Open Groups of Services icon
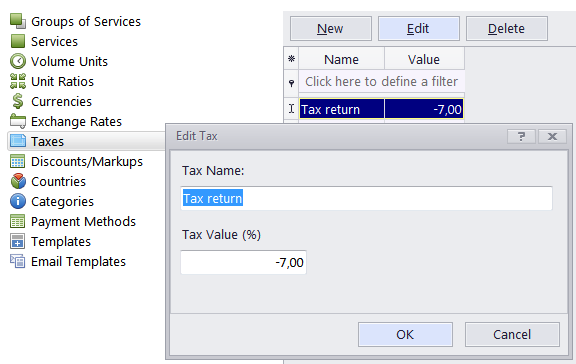Viewport: 576px width, 364px height. (18, 21)
